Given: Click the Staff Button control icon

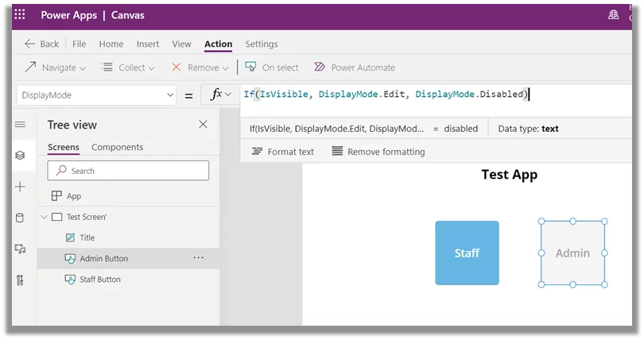Looking at the screenshot, I should [x=70, y=280].
